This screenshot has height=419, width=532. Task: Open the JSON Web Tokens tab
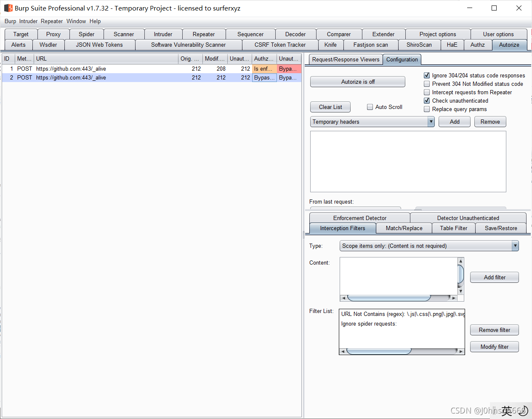99,45
